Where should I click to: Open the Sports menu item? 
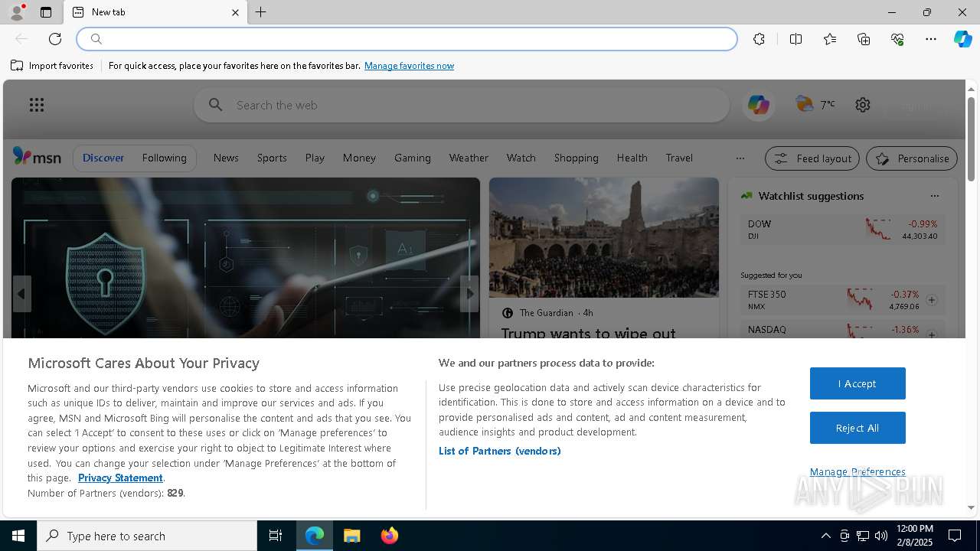click(x=272, y=158)
